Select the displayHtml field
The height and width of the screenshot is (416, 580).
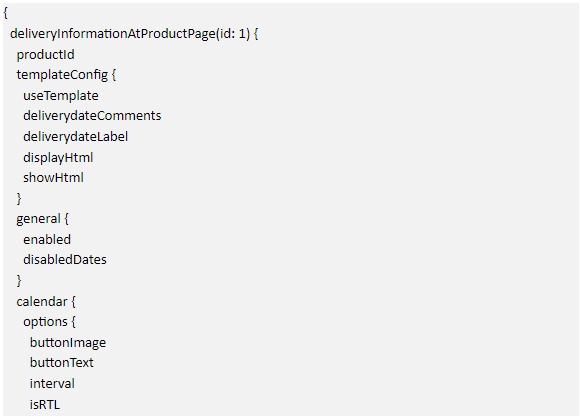tap(58, 158)
